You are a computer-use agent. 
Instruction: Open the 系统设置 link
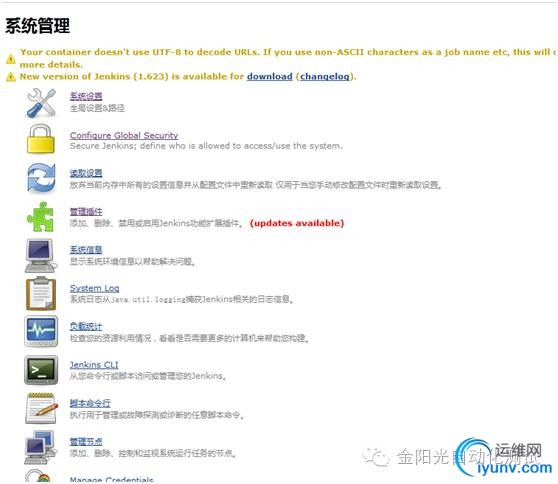point(86,96)
